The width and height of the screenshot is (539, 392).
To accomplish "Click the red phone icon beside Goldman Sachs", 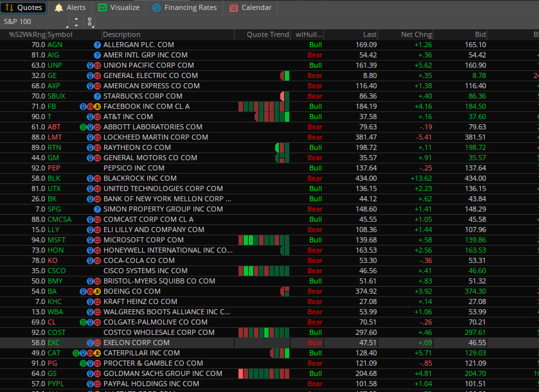I will (97, 374).
